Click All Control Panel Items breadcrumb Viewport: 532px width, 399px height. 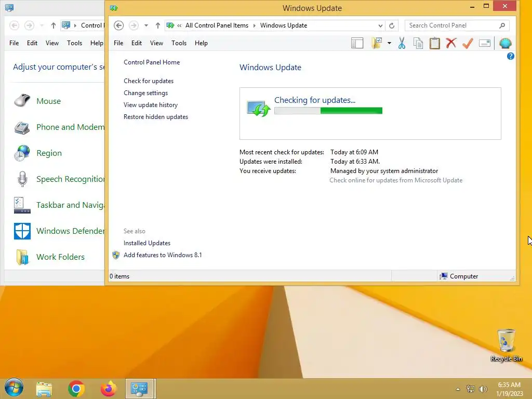tap(217, 25)
